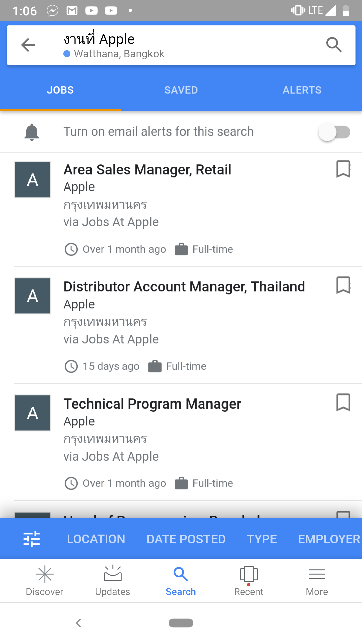362x644 pixels.
Task: Expand the LOCATION filter
Action: point(96,539)
